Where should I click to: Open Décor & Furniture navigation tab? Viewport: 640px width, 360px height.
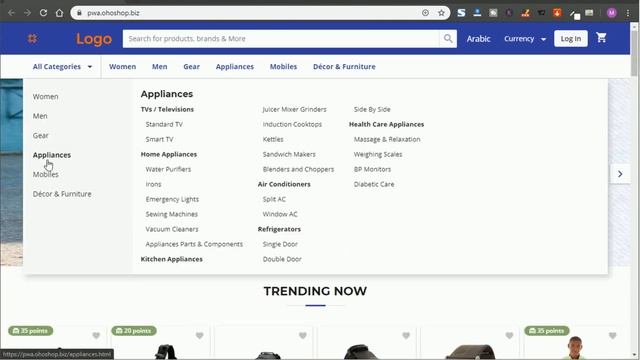pyautogui.click(x=344, y=67)
